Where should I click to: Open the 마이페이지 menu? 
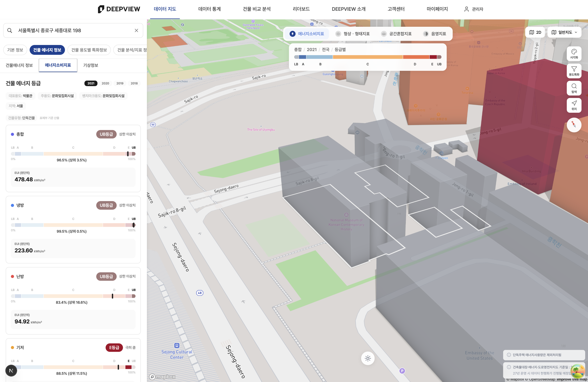(x=437, y=9)
